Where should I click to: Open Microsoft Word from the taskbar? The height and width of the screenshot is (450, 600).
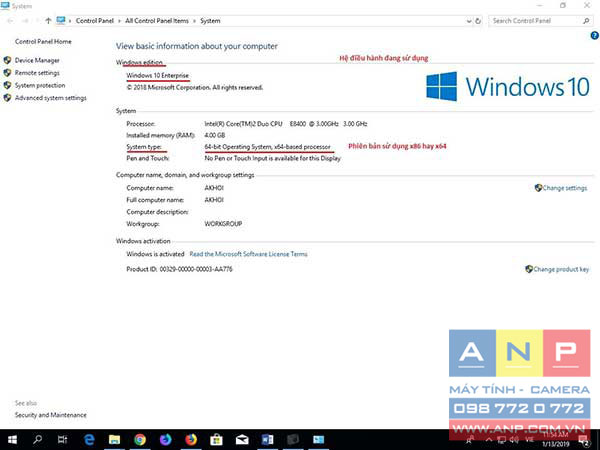click(267, 440)
